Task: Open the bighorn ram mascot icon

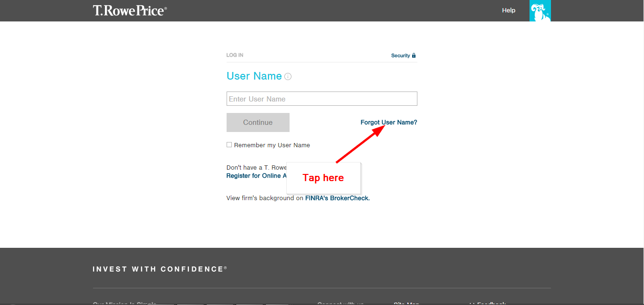Action: click(x=540, y=10)
